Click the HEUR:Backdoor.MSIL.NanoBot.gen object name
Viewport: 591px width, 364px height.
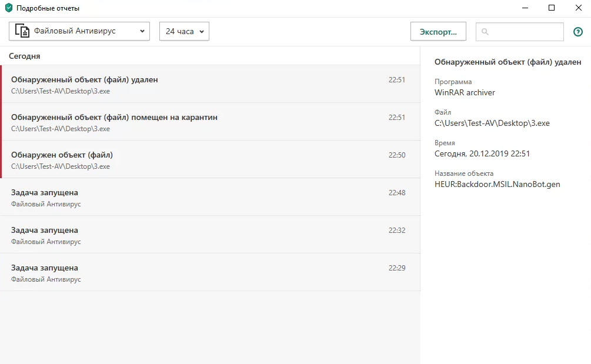click(x=497, y=184)
